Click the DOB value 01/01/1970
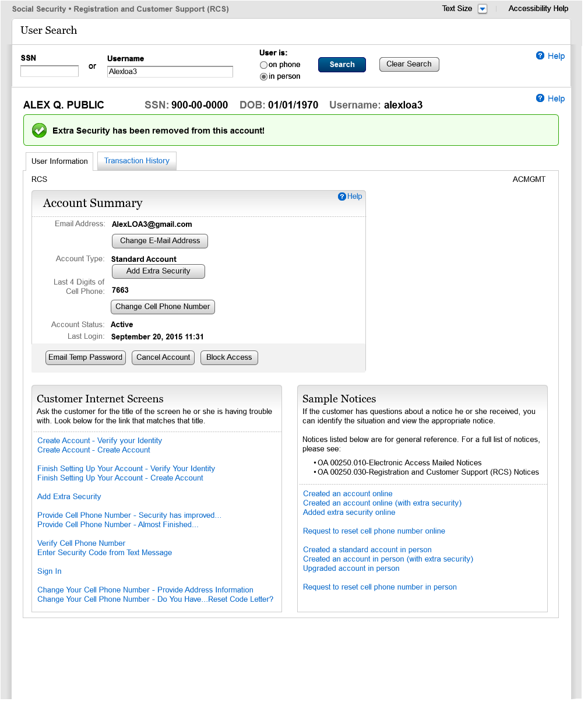Screen dimensions: 588x705 pyautogui.click(x=293, y=105)
